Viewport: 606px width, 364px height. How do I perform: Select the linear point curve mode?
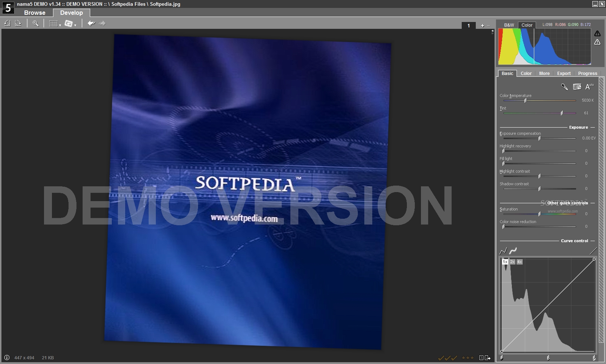tap(503, 250)
